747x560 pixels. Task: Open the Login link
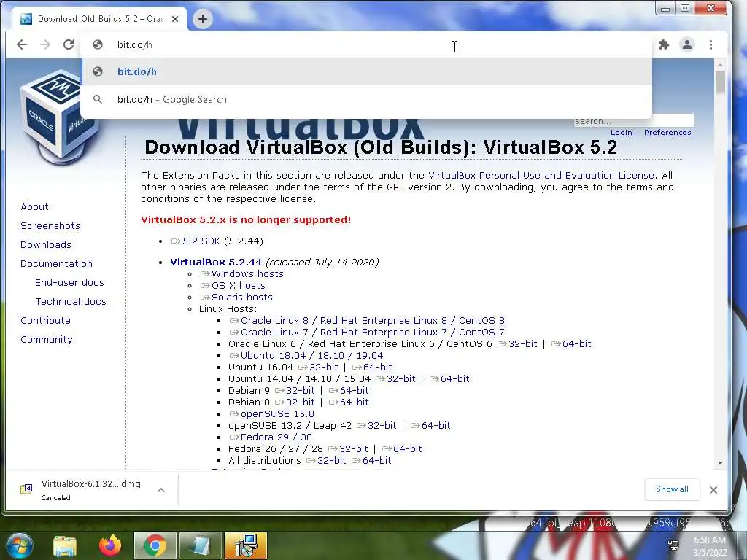[x=622, y=133]
